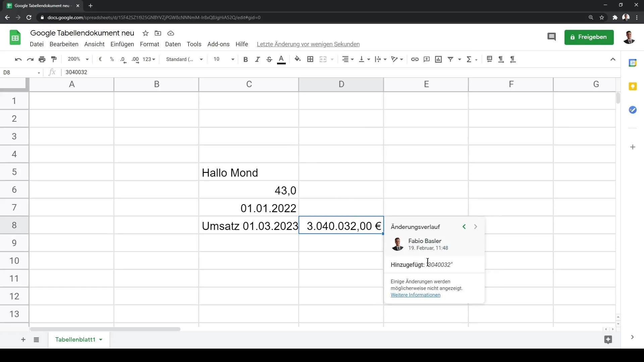The width and height of the screenshot is (644, 362).
Task: Click the green Freigeben button
Action: pos(589,37)
